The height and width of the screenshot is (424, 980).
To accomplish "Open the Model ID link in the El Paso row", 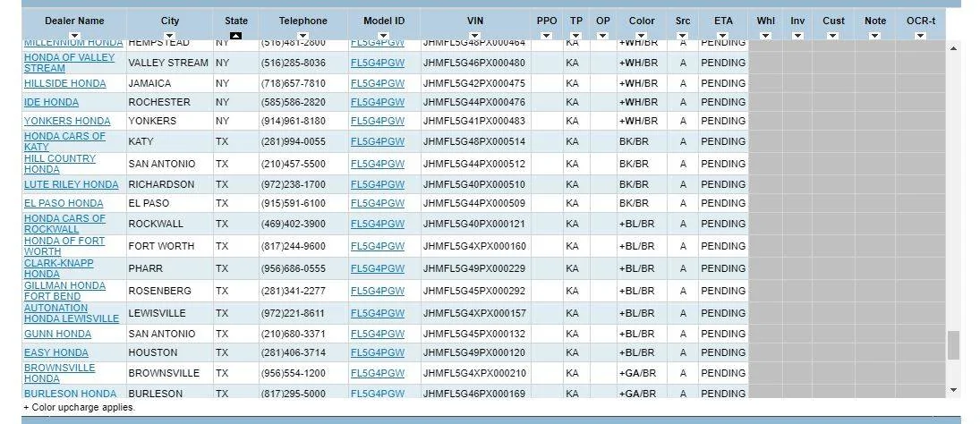I will click(x=378, y=203).
